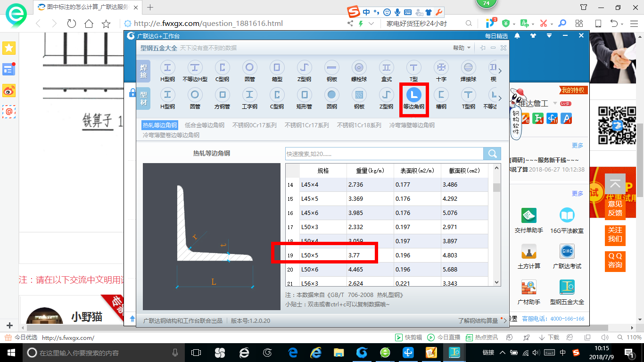Go to browser home page icon
This screenshot has width=644, height=362.
tap(89, 24)
